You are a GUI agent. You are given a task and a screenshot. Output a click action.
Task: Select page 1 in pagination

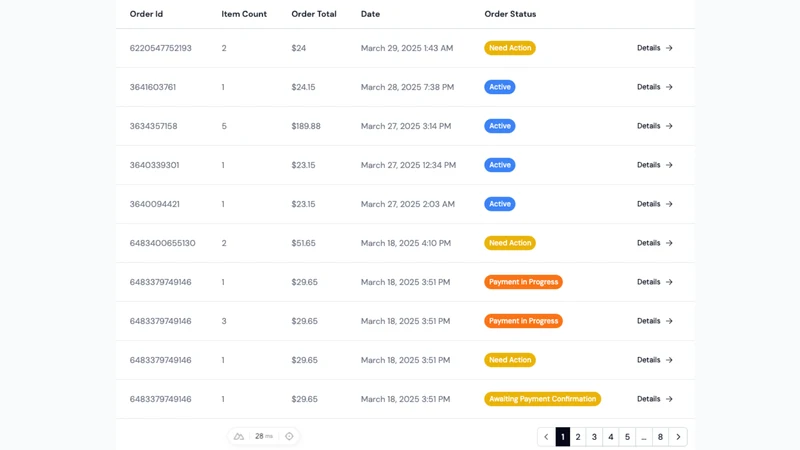tap(563, 437)
